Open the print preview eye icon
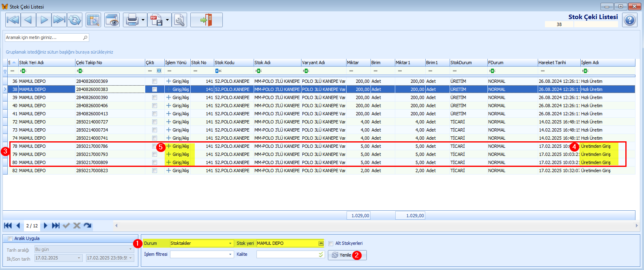 point(112,20)
